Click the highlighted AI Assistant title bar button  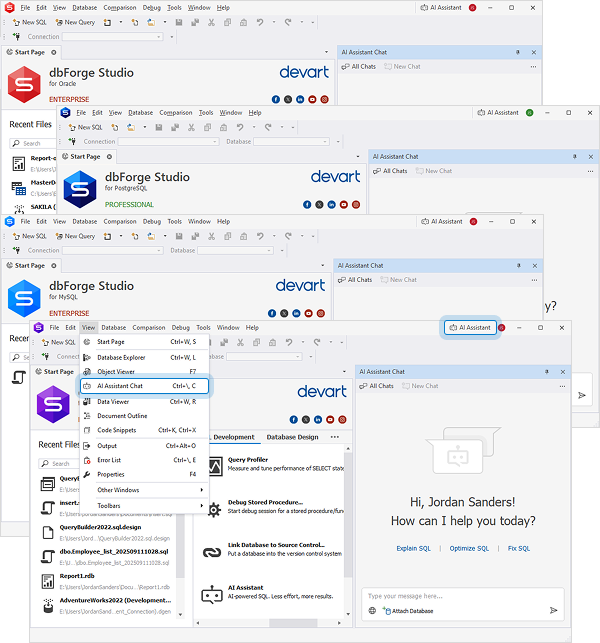(471, 327)
